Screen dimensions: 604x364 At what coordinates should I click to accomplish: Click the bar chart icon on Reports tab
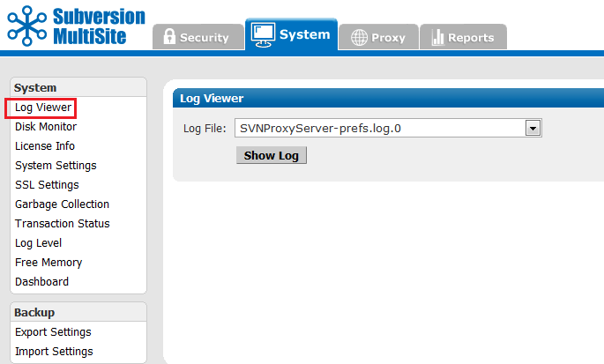point(437,37)
